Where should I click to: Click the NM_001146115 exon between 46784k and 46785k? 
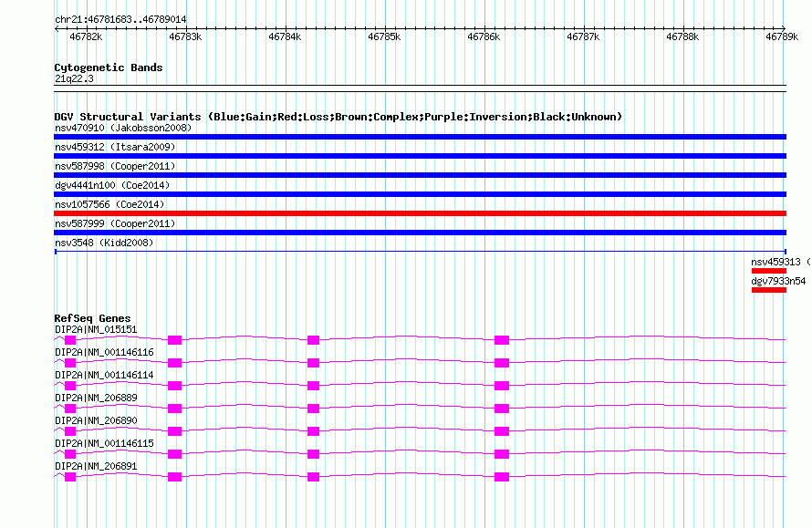[313, 454]
